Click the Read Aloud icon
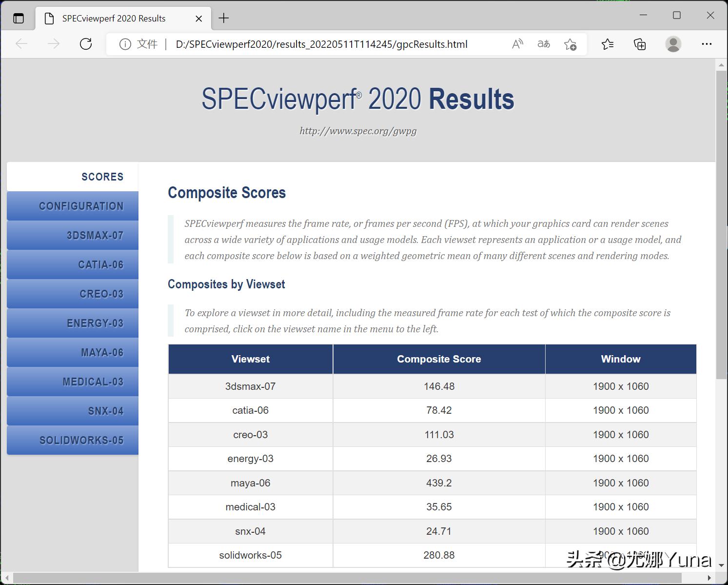Viewport: 728px width, 585px height. tap(517, 44)
